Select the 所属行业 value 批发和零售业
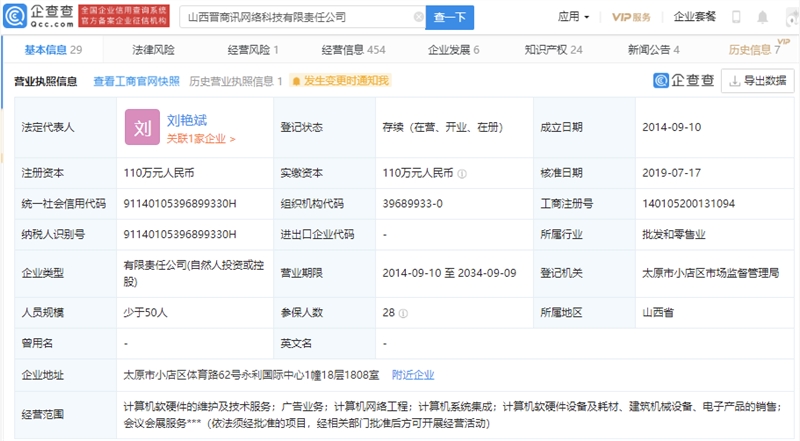Screen dimensions: 800x441 point(673,234)
